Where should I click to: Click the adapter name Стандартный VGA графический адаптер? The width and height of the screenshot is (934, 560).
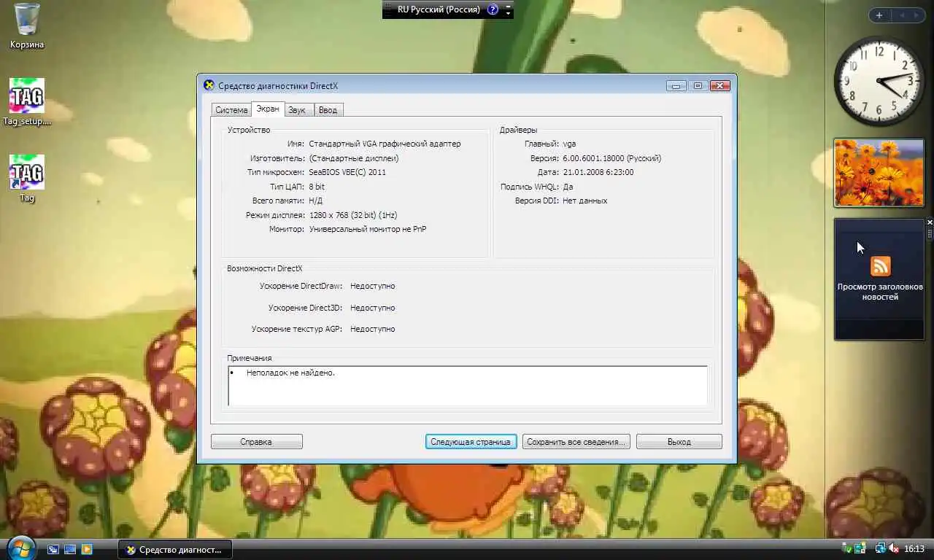pos(385,144)
